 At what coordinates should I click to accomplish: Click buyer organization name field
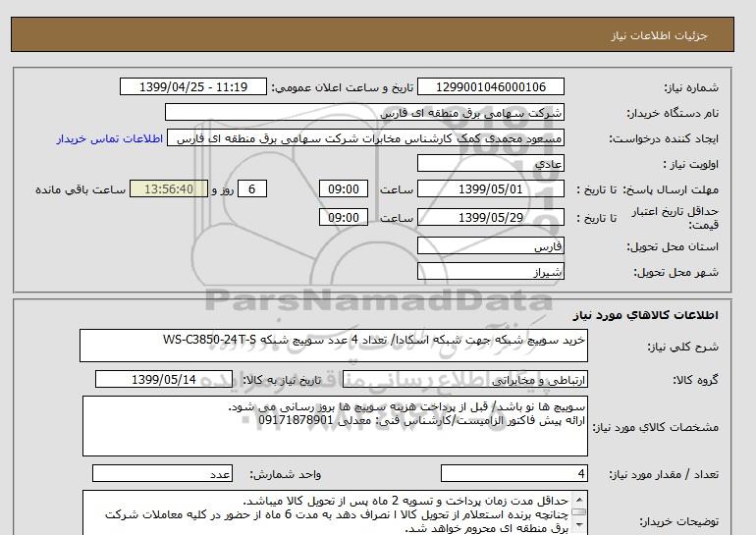pyautogui.click(x=364, y=112)
